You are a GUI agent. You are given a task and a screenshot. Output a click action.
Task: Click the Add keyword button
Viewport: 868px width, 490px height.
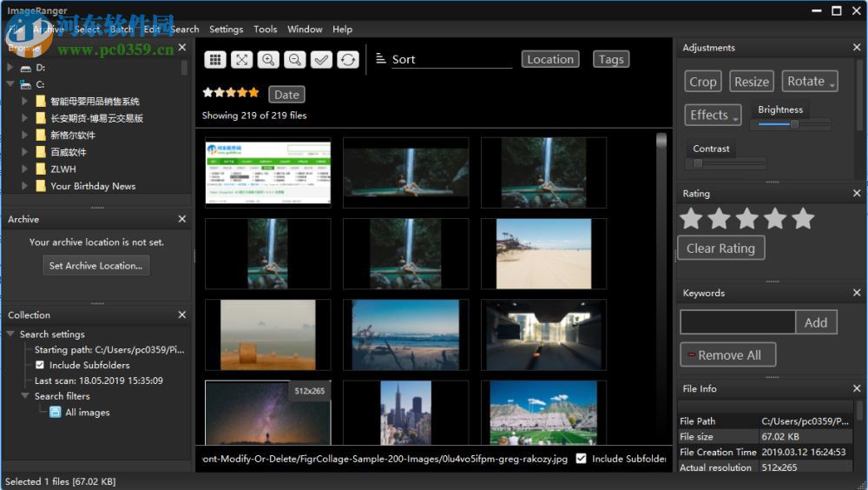[815, 322]
